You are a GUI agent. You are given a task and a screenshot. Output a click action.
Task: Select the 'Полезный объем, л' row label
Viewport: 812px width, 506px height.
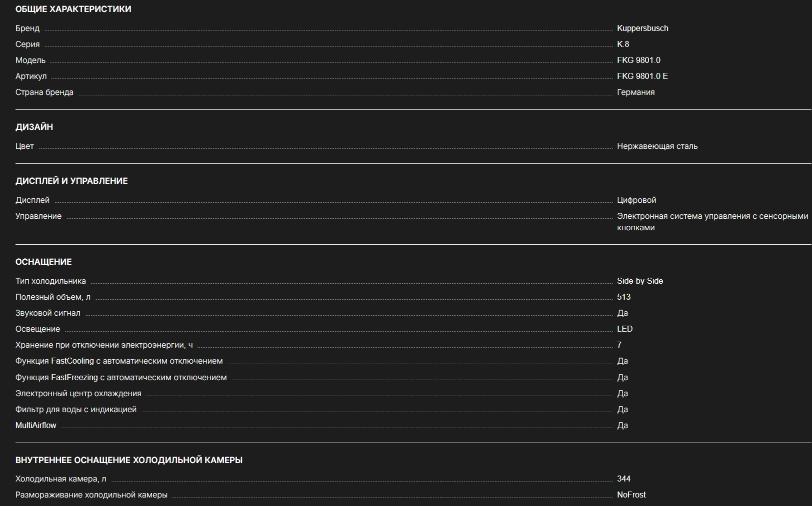53,297
